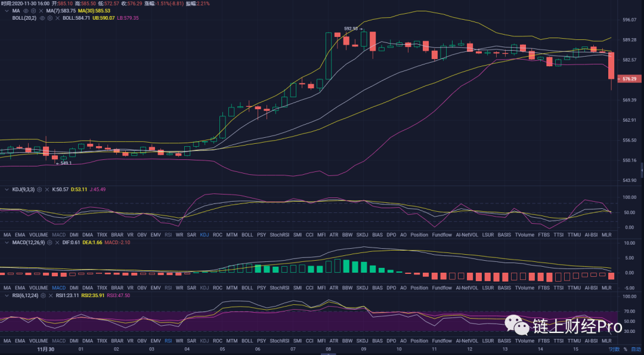Viewport: 644px width, 355px height.
Task: Hide the MA indicator via eye icon
Action: pyautogui.click(x=26, y=11)
